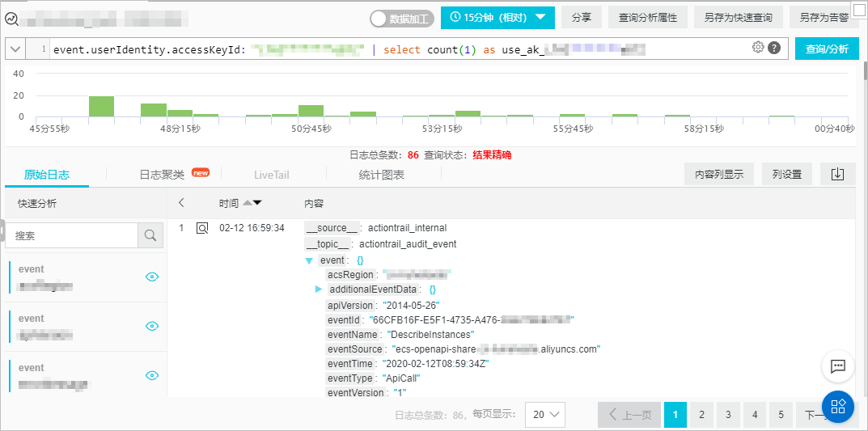Switch to the 日志聚类 tab
The height and width of the screenshot is (431, 868).
[x=162, y=175]
